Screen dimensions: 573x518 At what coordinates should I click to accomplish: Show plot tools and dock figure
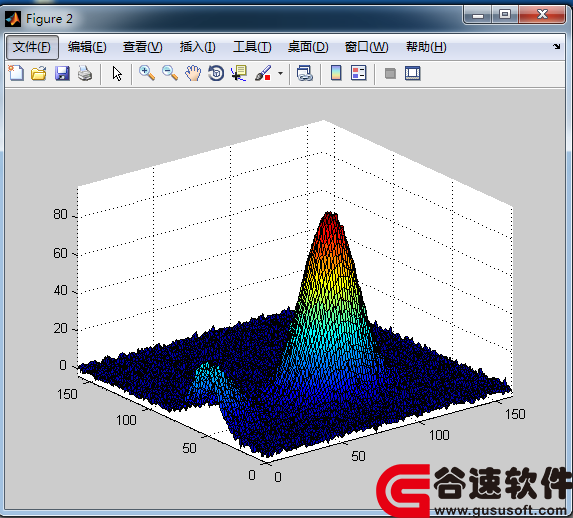point(413,73)
